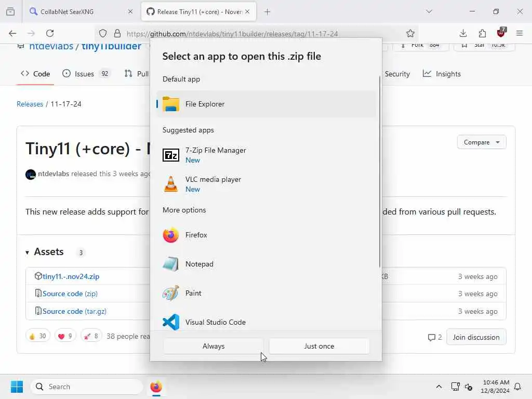The height and width of the screenshot is (399, 532).
Task: Choose Visual Studio Code app
Action: 267,322
